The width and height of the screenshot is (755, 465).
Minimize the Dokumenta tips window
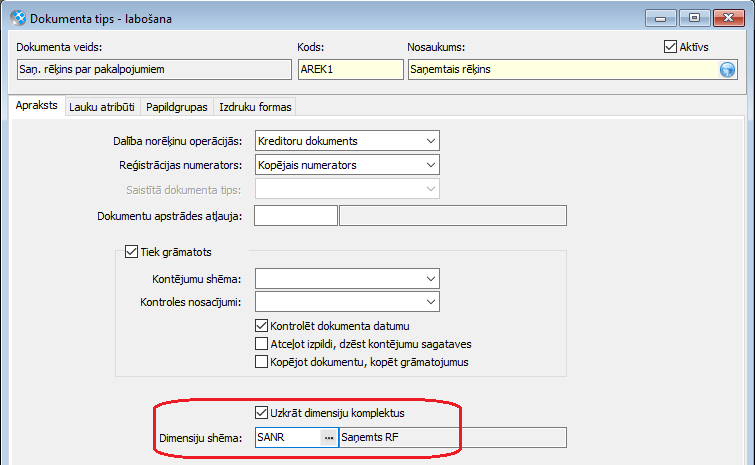661,18
